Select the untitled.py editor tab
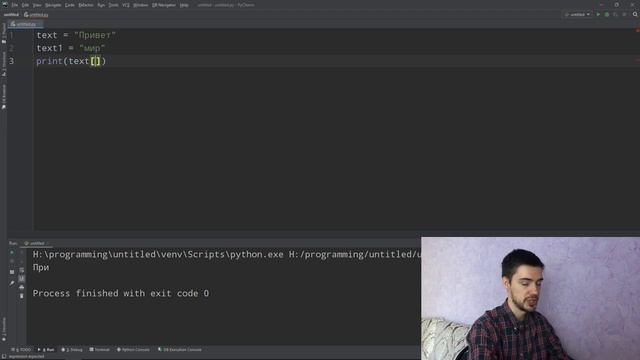 25,24
